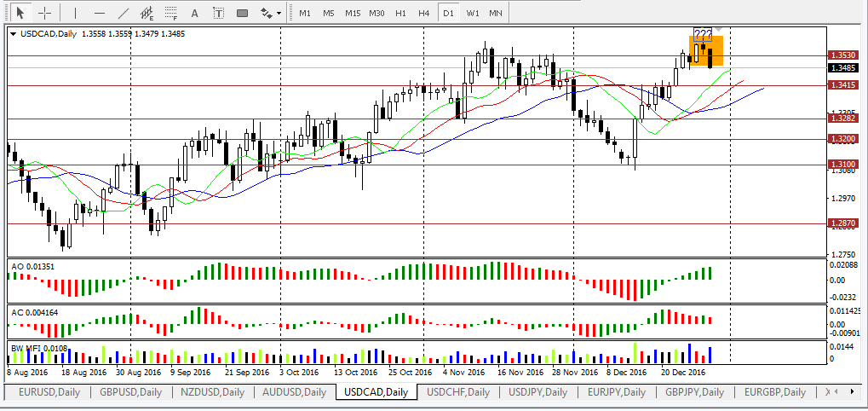
Task: Switch chart to MN monthly timeframe
Action: [x=496, y=13]
